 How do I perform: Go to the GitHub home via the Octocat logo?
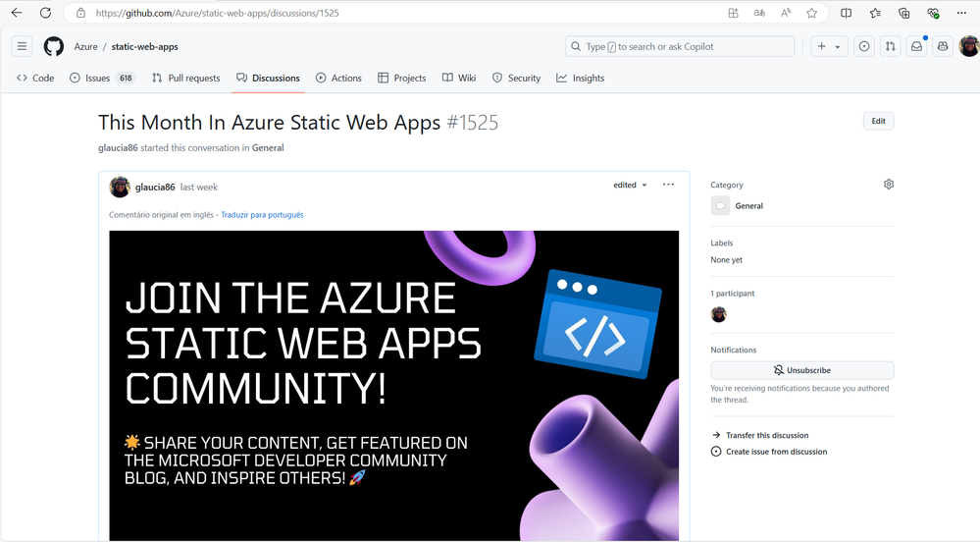point(54,46)
